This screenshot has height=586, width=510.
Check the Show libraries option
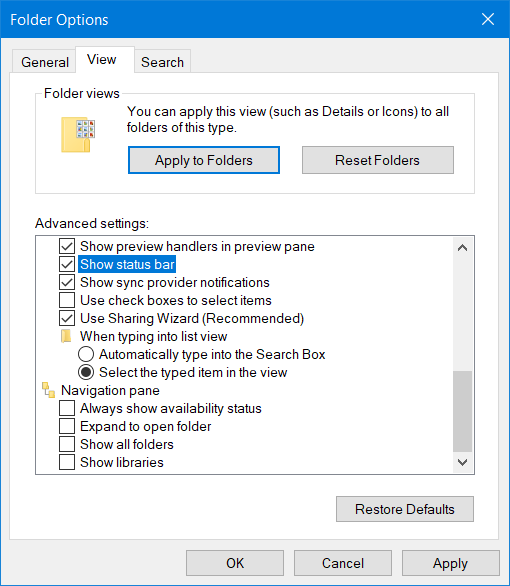67,462
